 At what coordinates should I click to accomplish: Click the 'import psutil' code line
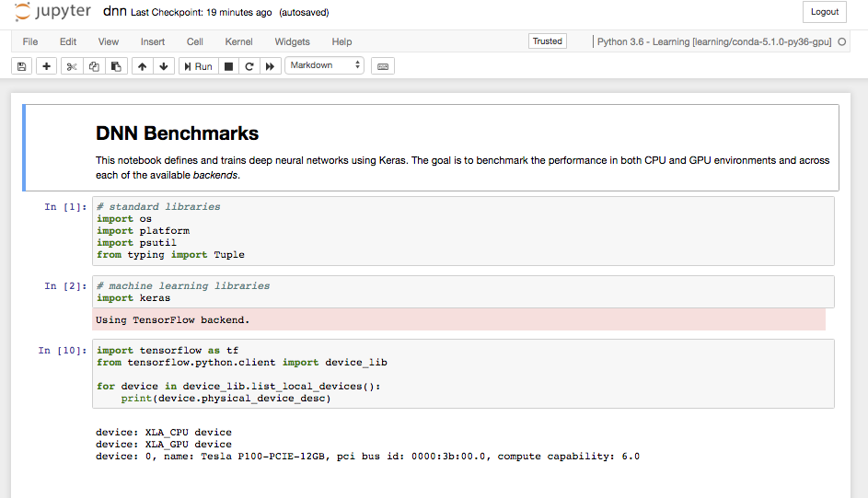coord(136,242)
